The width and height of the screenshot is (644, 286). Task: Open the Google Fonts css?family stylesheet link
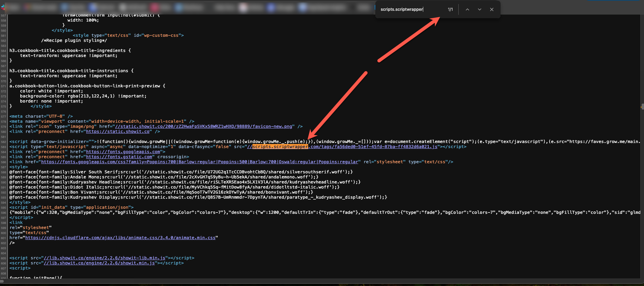point(199,162)
